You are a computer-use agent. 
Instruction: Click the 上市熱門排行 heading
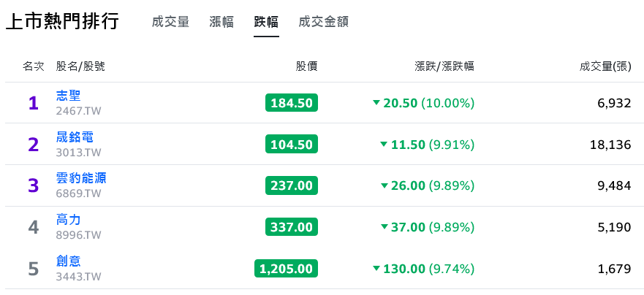pos(62,21)
